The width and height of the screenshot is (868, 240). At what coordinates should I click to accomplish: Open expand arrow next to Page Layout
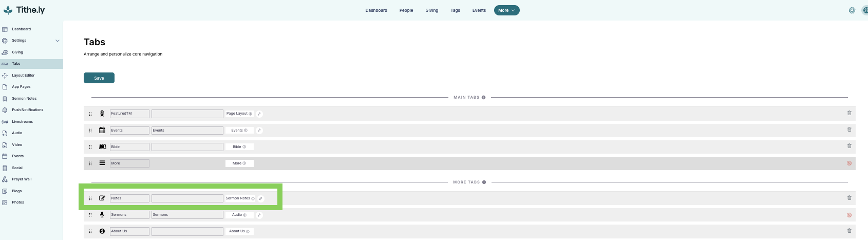click(259, 114)
